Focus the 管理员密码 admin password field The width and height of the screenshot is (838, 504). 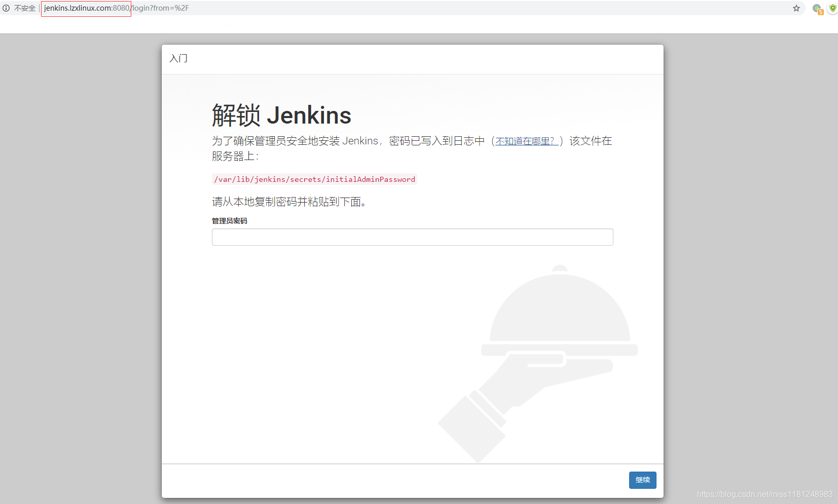pos(412,237)
